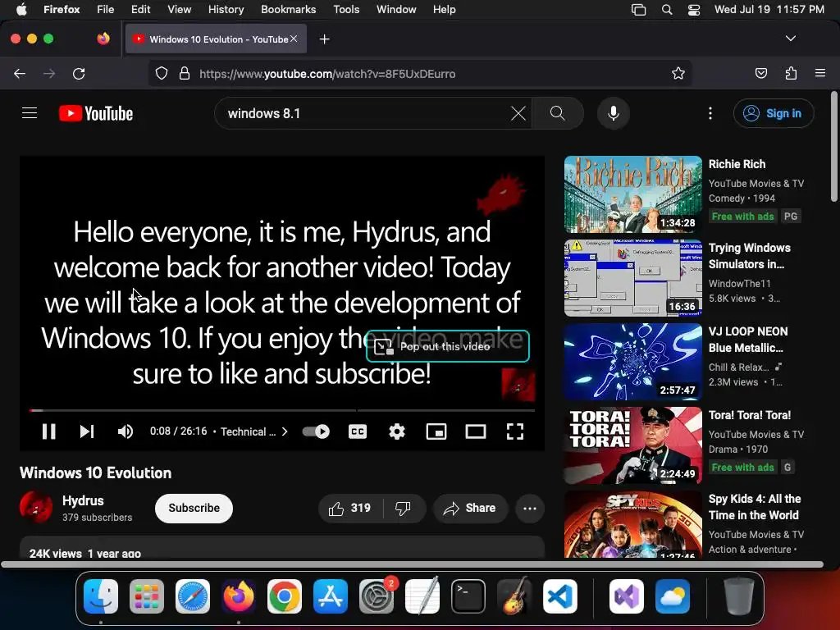
Task: Open System Settings from Dock
Action: [377, 596]
